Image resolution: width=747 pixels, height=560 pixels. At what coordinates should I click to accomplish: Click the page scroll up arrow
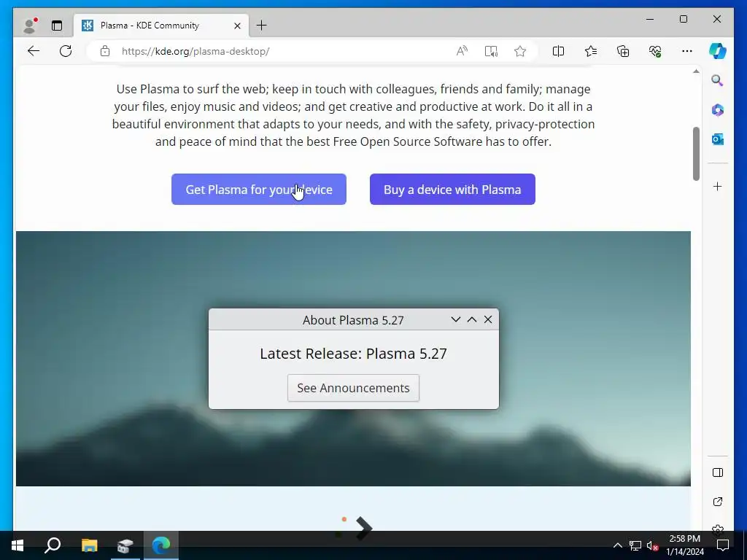[696, 71]
